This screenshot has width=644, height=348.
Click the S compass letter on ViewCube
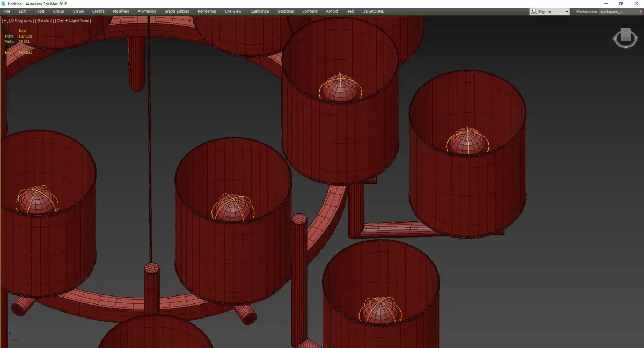626,48
